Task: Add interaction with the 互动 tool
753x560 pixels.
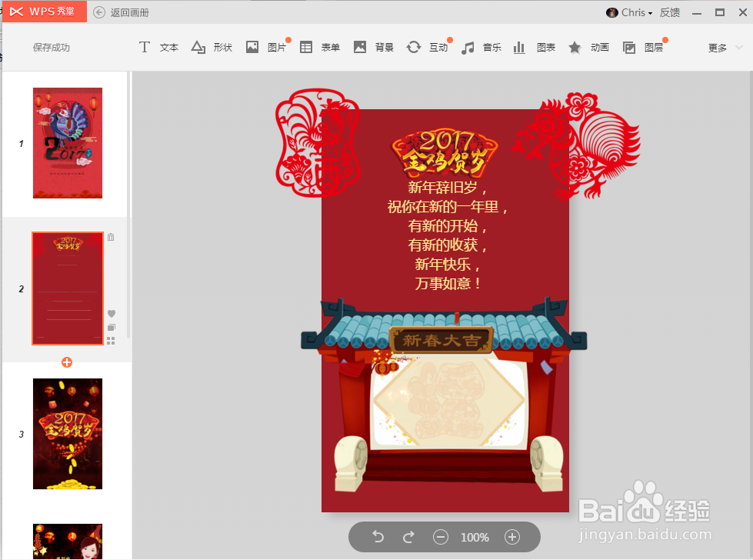Action: 428,47
